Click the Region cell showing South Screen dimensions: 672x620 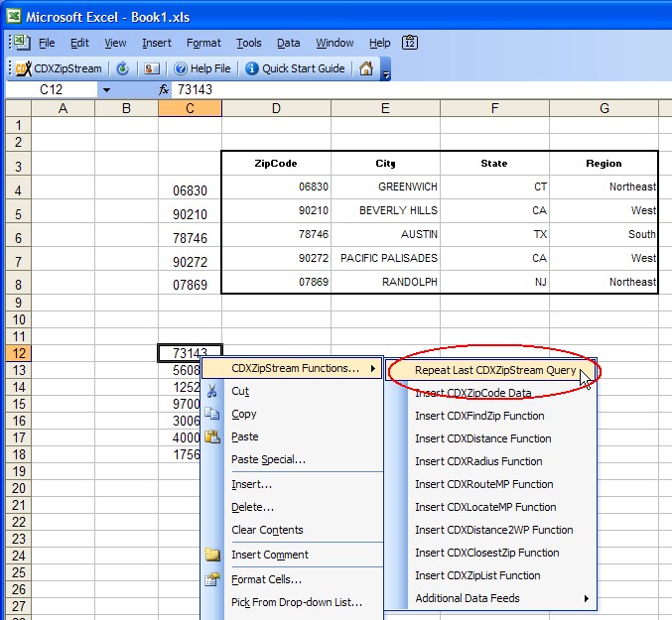[604, 235]
